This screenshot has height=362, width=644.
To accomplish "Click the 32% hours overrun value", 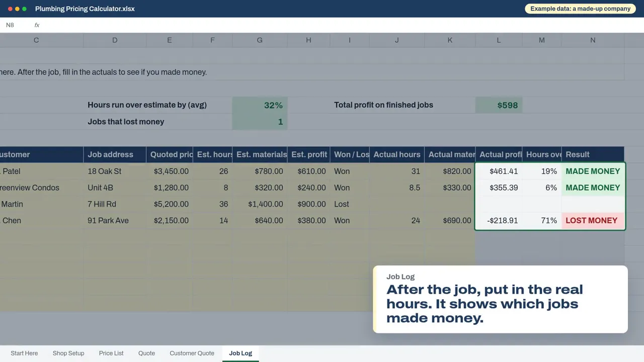I will [x=260, y=105].
